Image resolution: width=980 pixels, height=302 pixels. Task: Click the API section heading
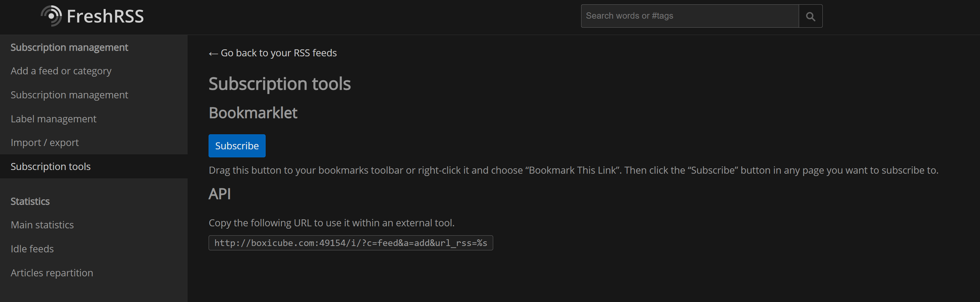click(x=220, y=194)
